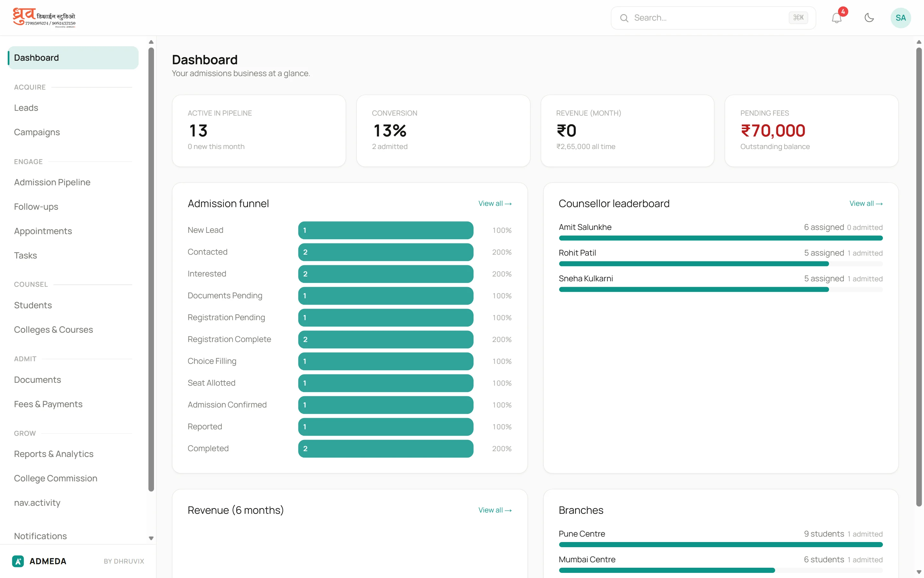This screenshot has width=924, height=578.
Task: Open the Dashboard sidebar item
Action: tap(73, 58)
